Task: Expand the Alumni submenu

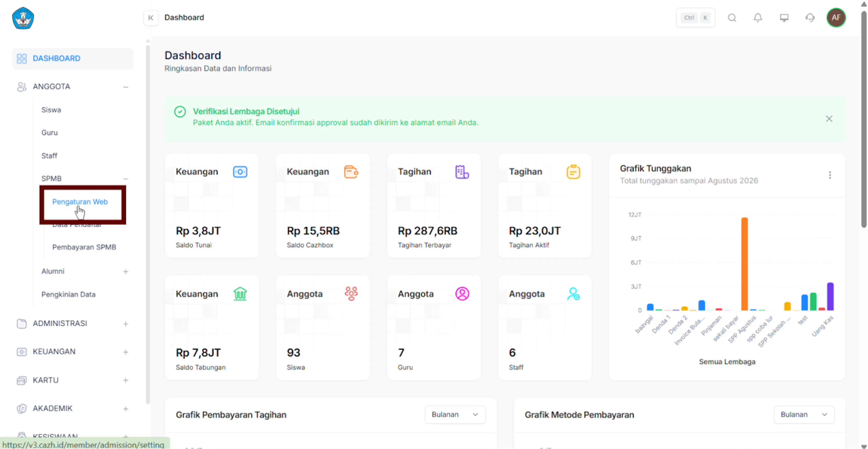Action: click(x=126, y=271)
